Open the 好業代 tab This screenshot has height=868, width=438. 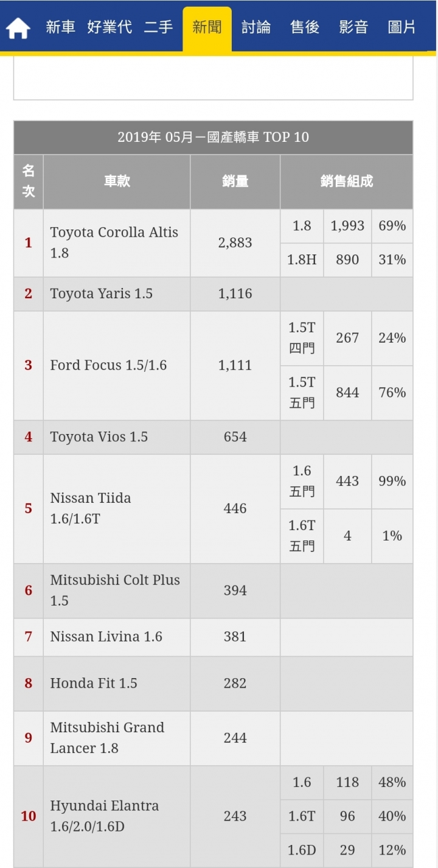pyautogui.click(x=109, y=27)
